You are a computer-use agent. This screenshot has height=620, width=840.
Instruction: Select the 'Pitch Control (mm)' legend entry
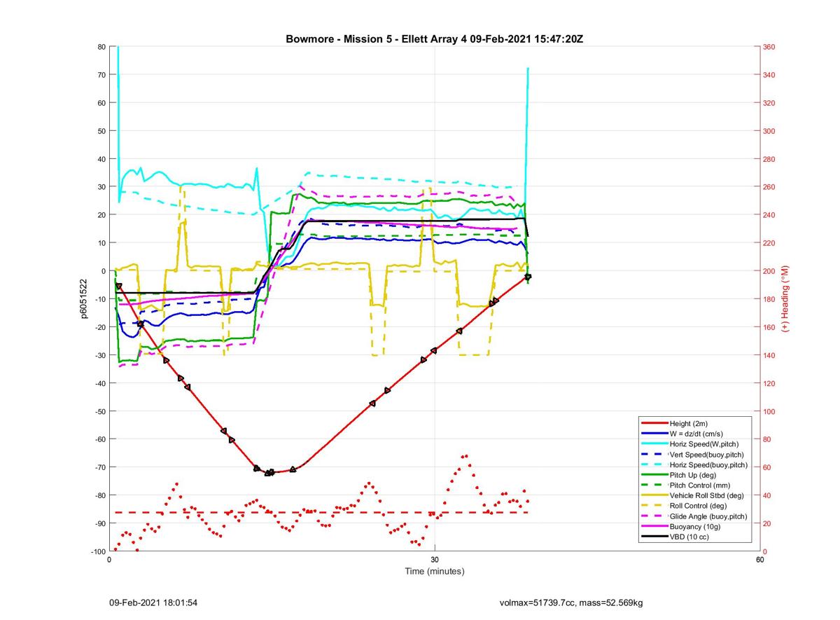(x=701, y=485)
